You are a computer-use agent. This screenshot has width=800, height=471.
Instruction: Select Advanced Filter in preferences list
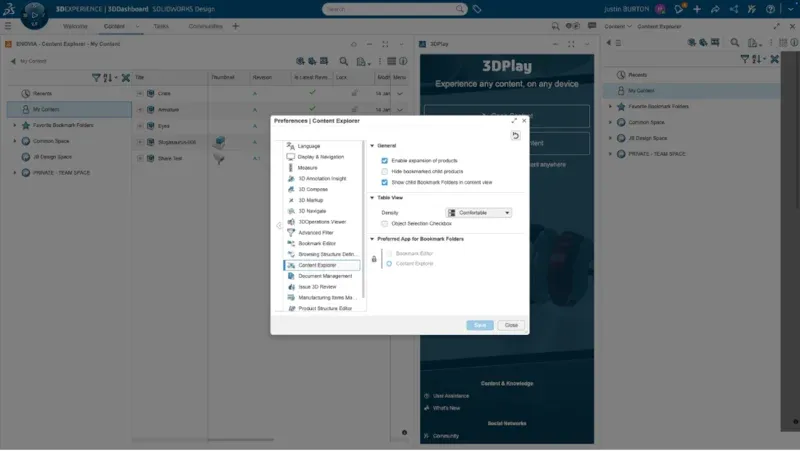click(x=315, y=233)
